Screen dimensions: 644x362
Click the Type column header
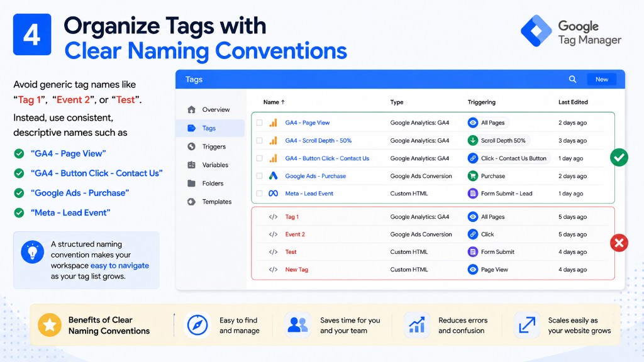(397, 102)
